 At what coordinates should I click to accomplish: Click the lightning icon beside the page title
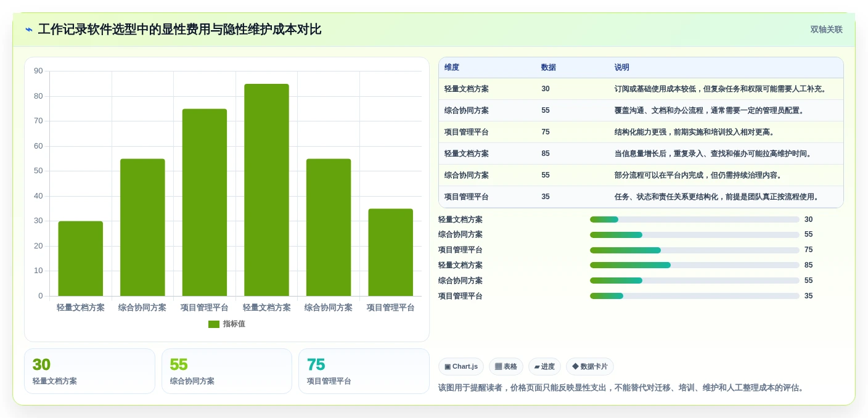(x=29, y=30)
